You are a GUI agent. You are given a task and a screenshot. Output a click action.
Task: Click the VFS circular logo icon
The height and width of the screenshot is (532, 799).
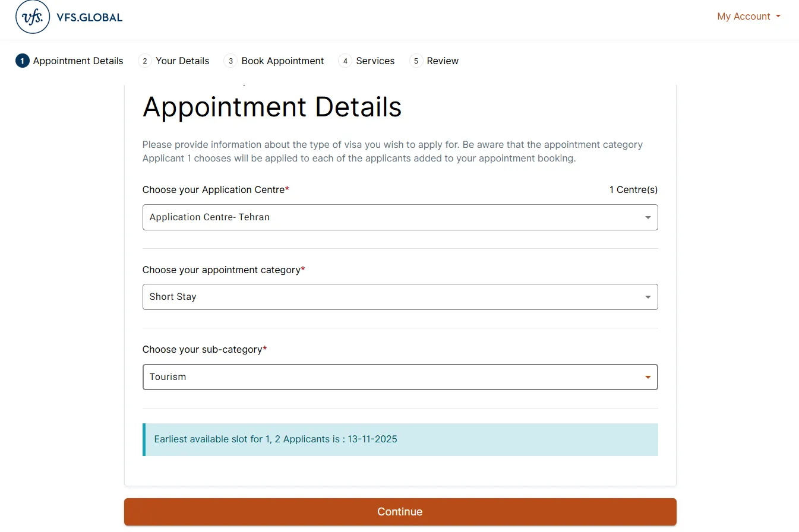[32, 17]
